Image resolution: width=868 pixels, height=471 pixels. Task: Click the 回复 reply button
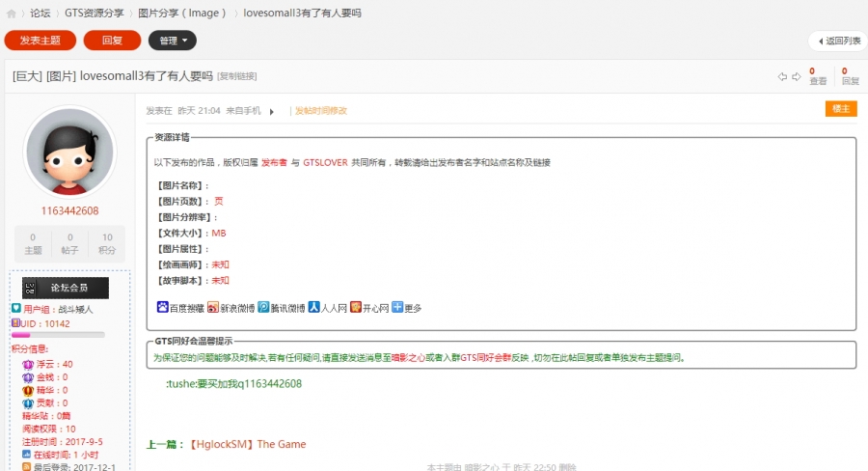(112, 41)
